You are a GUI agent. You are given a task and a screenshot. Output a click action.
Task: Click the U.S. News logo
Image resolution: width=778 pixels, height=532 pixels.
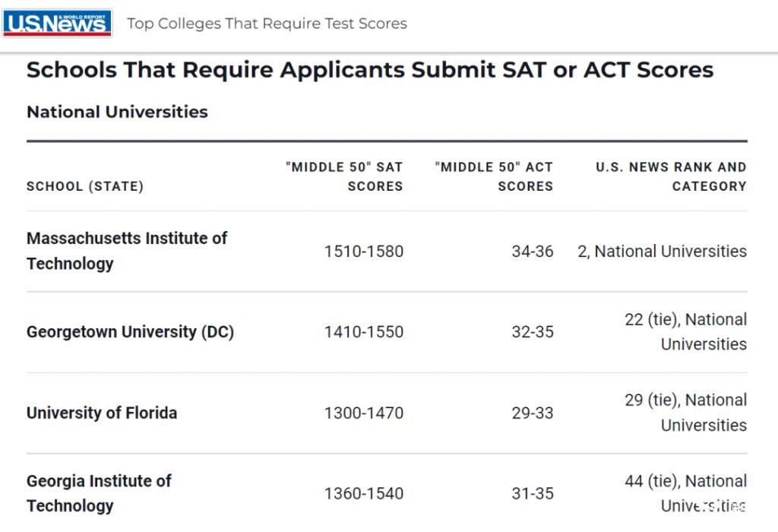57,24
